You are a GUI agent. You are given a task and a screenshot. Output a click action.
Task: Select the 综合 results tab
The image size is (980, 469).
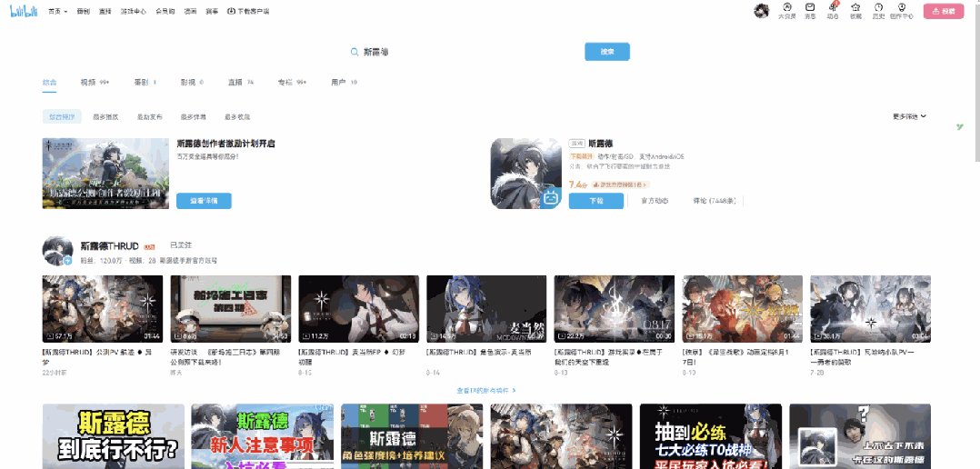click(x=50, y=83)
